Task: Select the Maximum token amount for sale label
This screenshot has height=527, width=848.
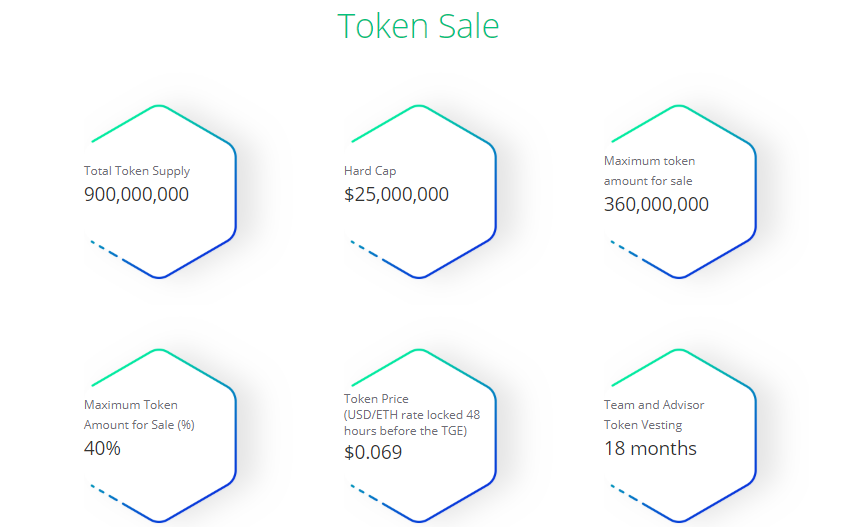Action: (649, 171)
